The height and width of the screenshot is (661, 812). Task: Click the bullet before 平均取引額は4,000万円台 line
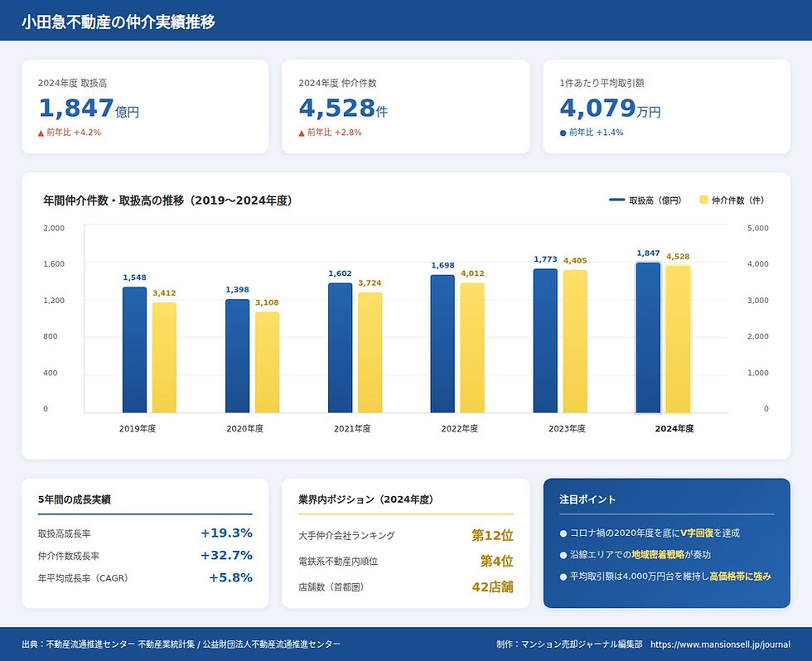(x=563, y=577)
